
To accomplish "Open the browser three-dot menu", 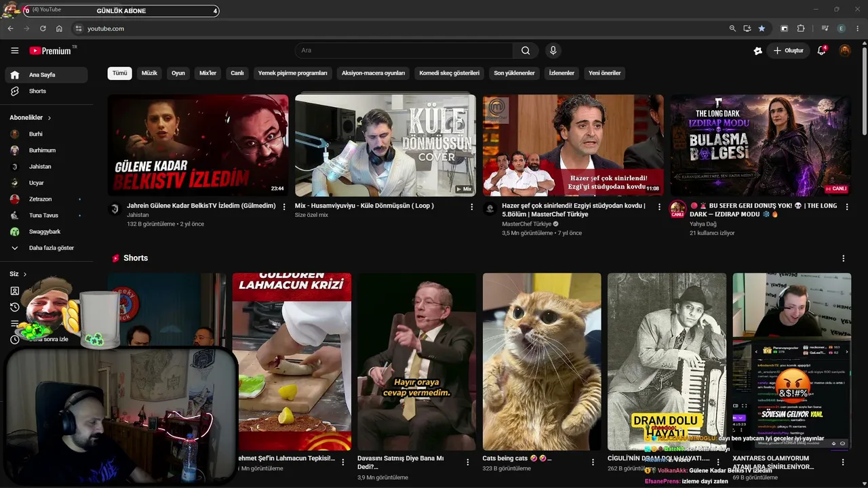I will 858,28.
